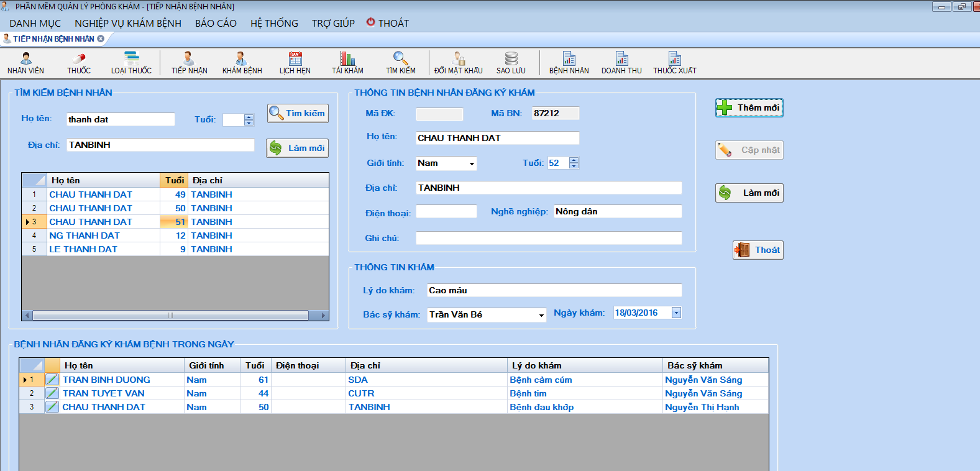The image size is (980, 471).
Task: Sort daily list by Giới tính column
Action: click(212, 365)
